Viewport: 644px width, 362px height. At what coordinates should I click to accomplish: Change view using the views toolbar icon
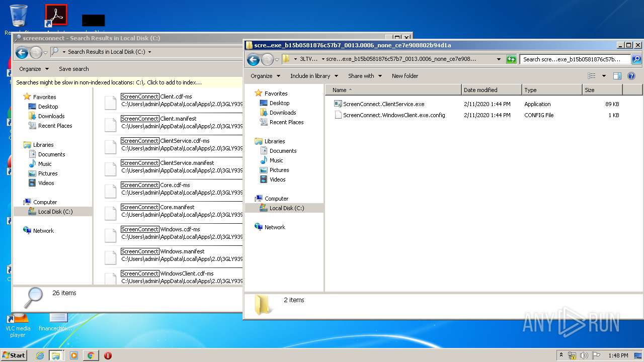[592, 76]
